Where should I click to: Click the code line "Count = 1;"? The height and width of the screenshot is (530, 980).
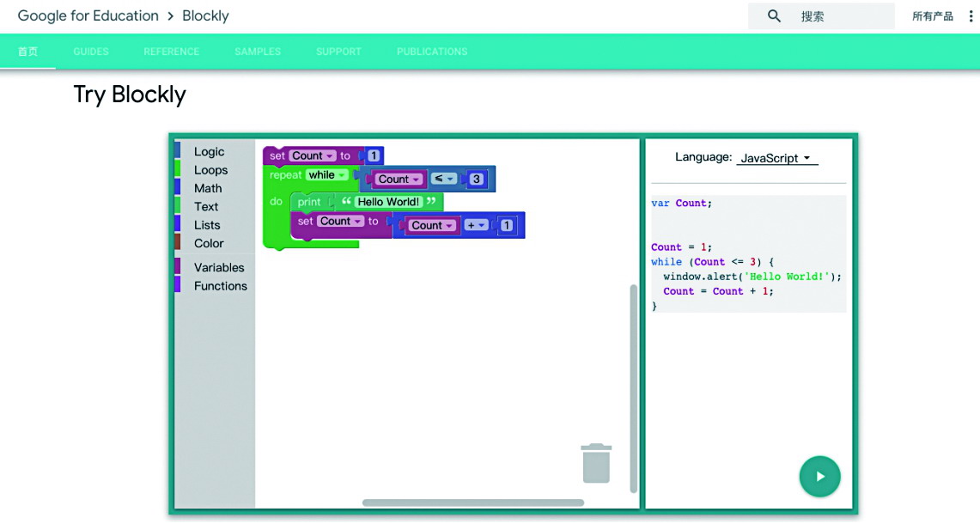tap(681, 247)
